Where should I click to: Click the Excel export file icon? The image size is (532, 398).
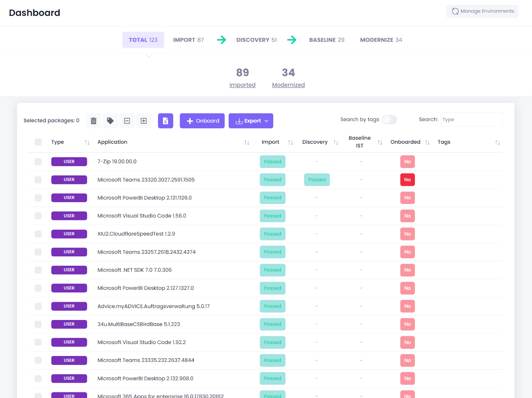(x=165, y=121)
